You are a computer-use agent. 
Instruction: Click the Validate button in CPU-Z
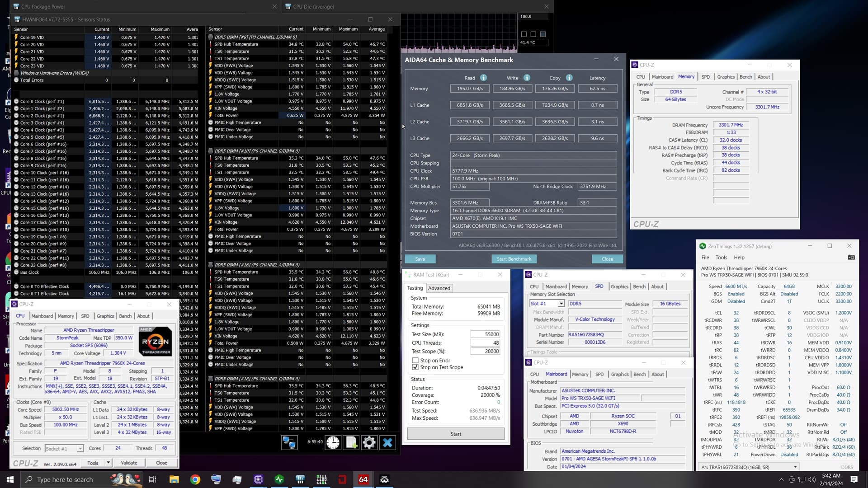point(129,463)
